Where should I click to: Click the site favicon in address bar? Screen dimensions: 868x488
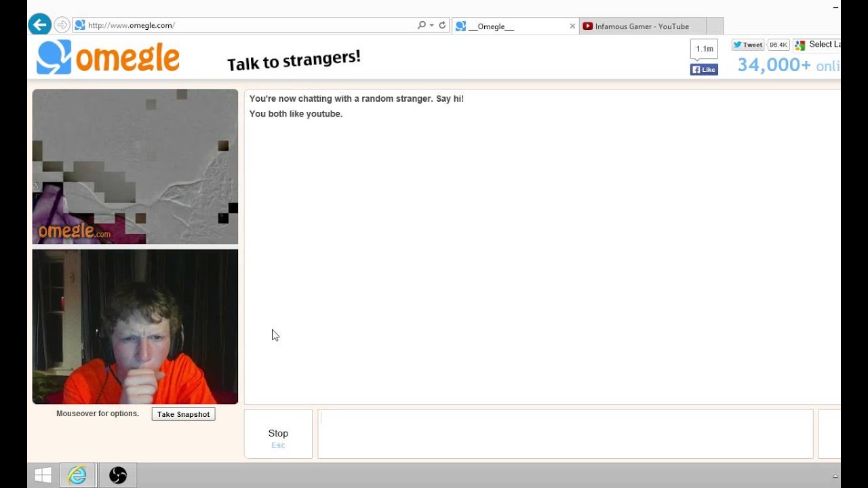(x=79, y=25)
